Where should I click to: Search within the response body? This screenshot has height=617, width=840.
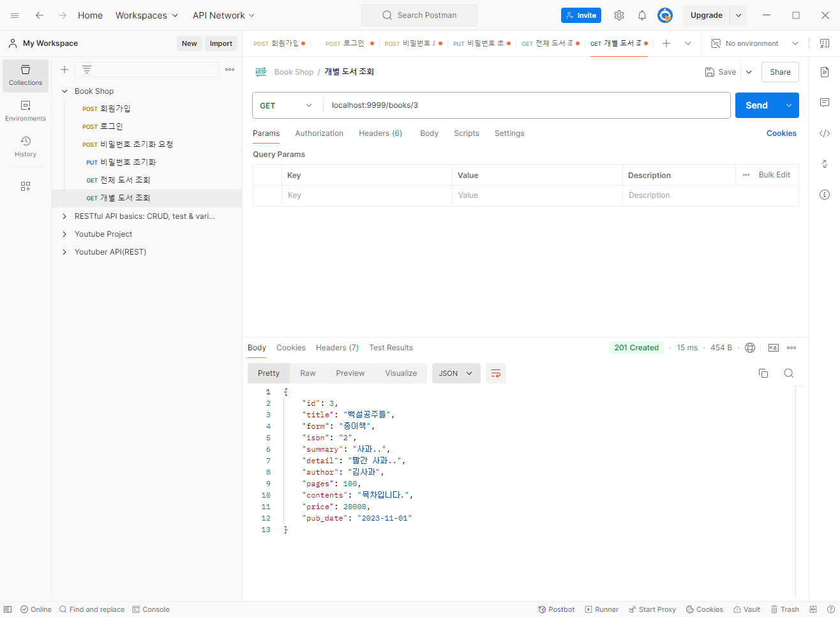[789, 373]
